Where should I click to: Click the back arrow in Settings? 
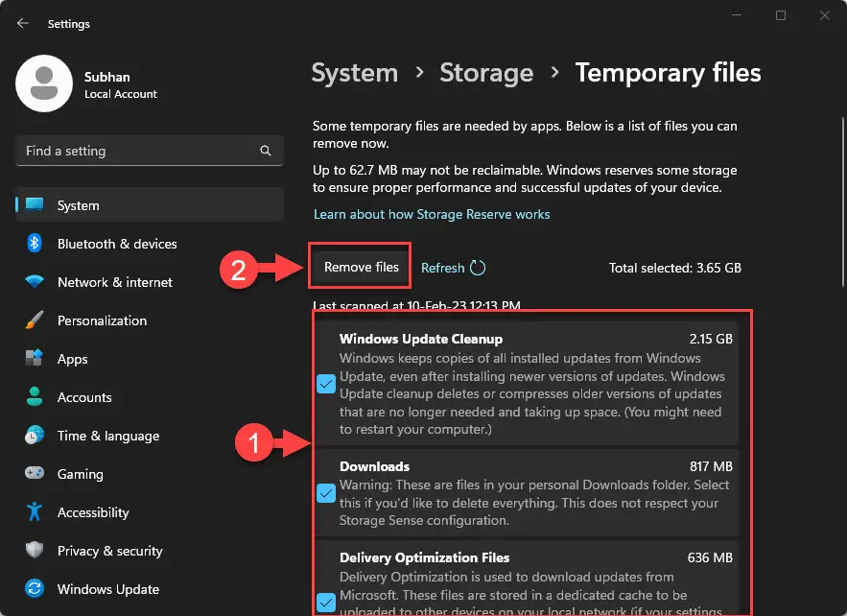click(23, 23)
